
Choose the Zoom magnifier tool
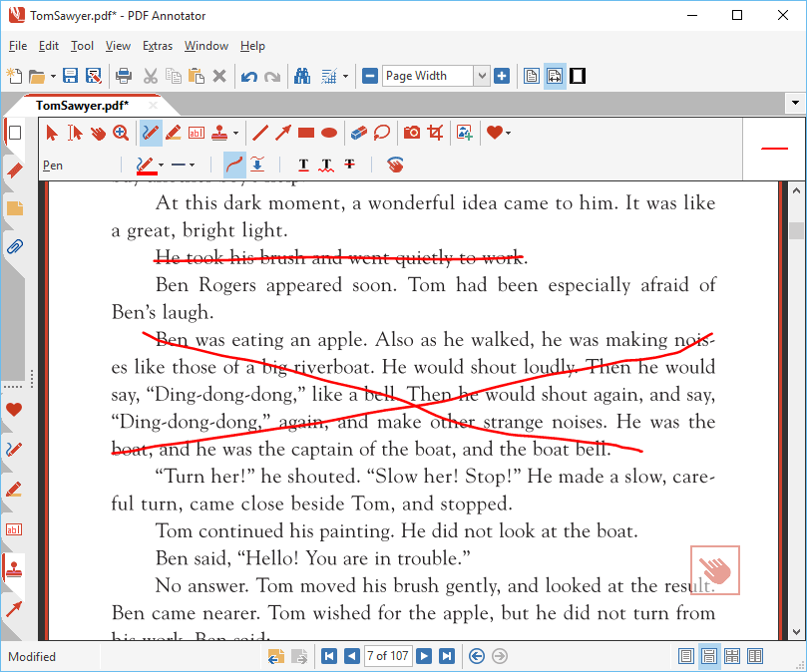click(x=121, y=134)
